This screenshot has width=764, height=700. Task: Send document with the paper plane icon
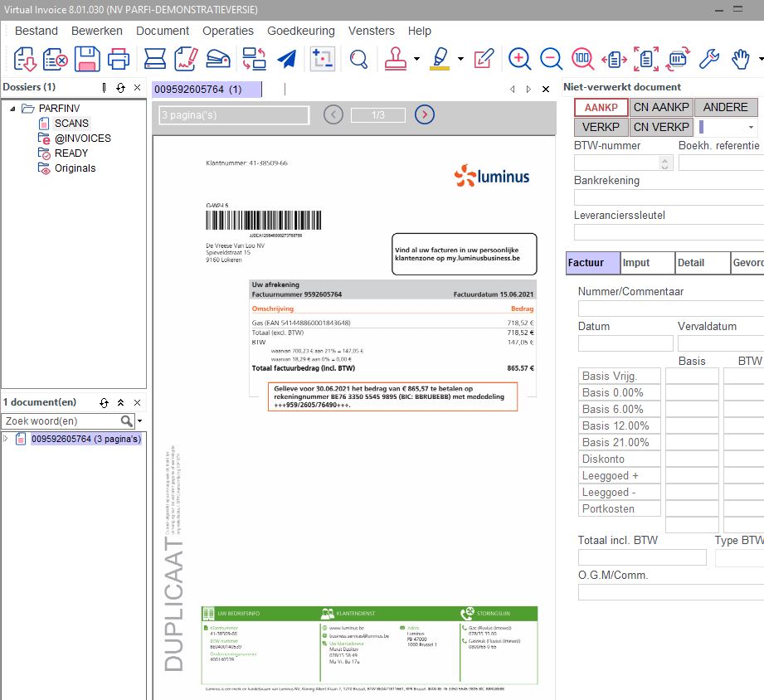[287, 59]
